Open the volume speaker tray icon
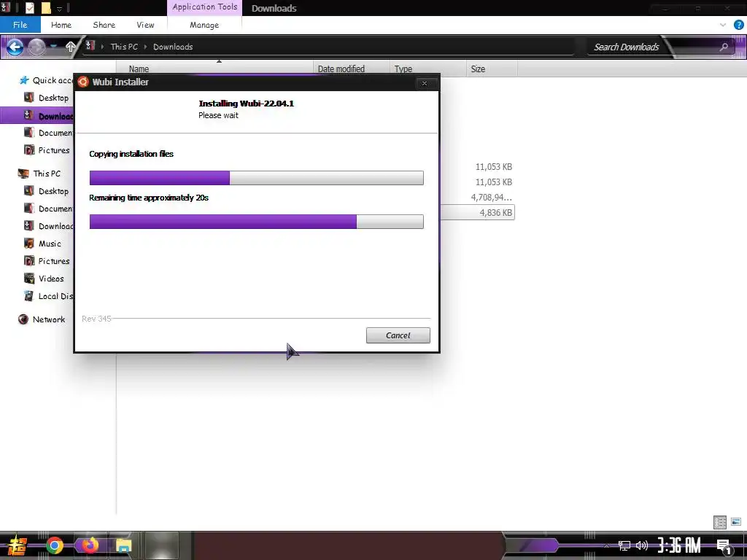747x560 pixels. (642, 545)
